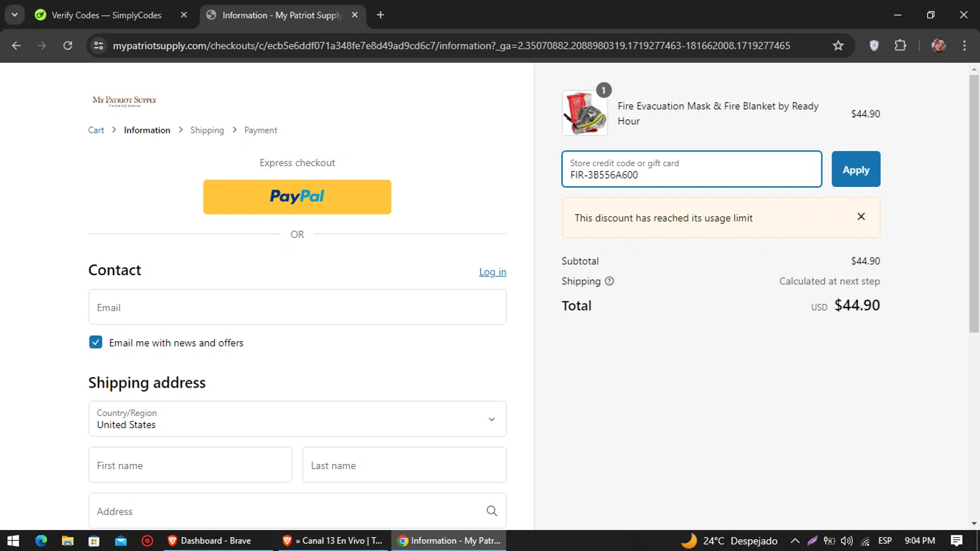Open the network Wi-Fi tray icon
Screen dimensions: 980x551
point(865,541)
